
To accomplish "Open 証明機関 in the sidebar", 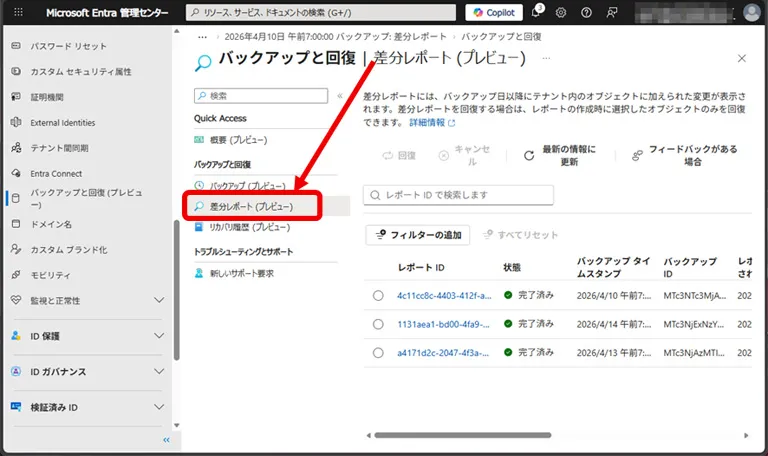I will (x=47, y=97).
